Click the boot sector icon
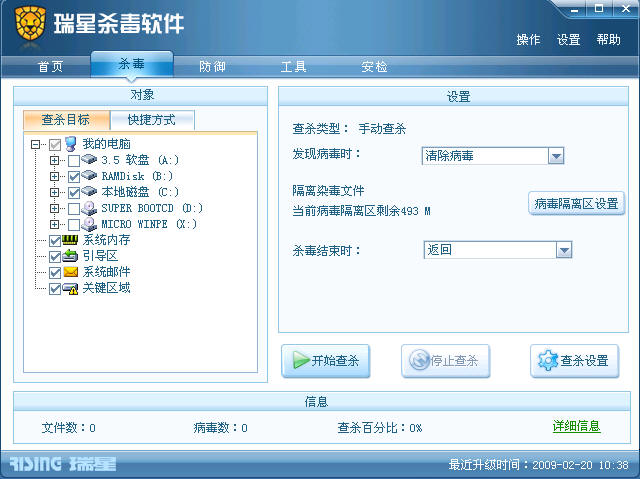The width and height of the screenshot is (640, 479). tap(70, 256)
